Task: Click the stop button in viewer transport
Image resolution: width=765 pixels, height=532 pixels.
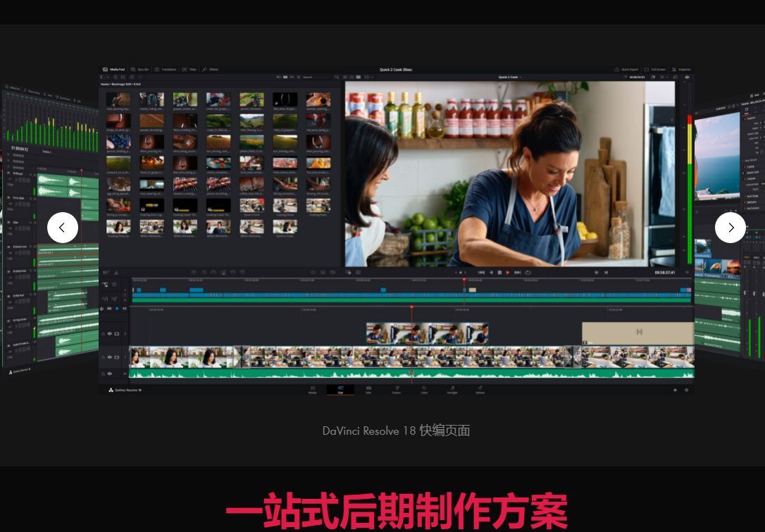Action: (x=499, y=273)
